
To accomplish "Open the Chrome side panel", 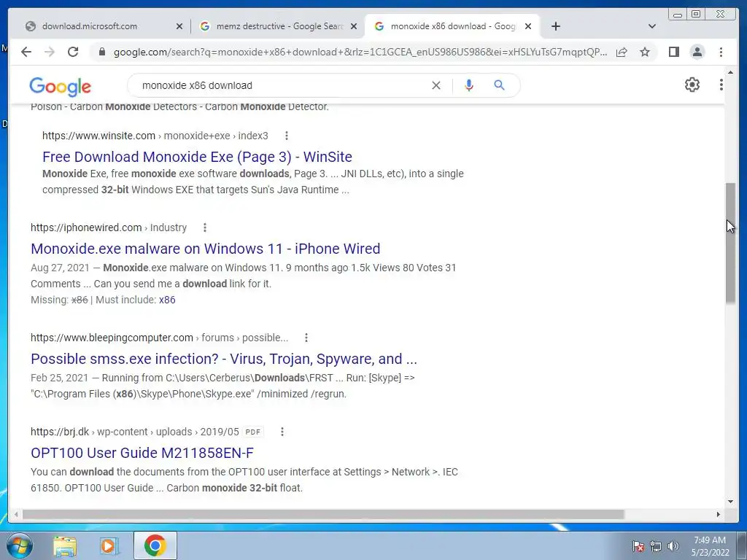I will [x=673, y=52].
